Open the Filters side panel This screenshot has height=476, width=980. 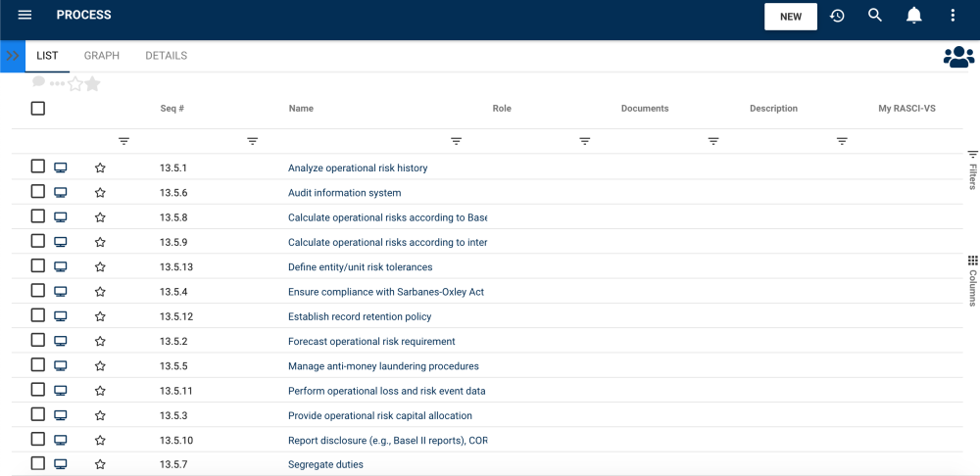tap(972, 169)
